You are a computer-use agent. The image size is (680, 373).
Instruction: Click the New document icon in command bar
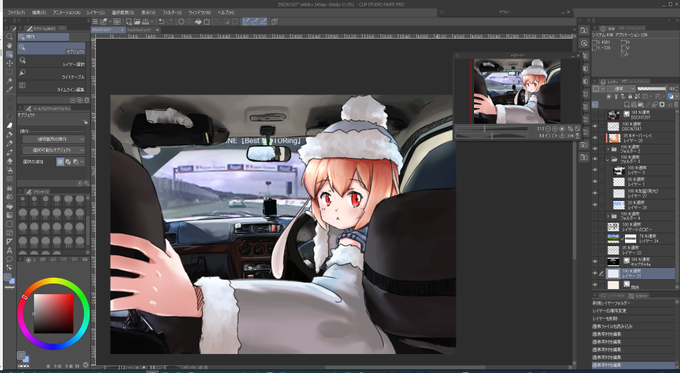[129, 21]
